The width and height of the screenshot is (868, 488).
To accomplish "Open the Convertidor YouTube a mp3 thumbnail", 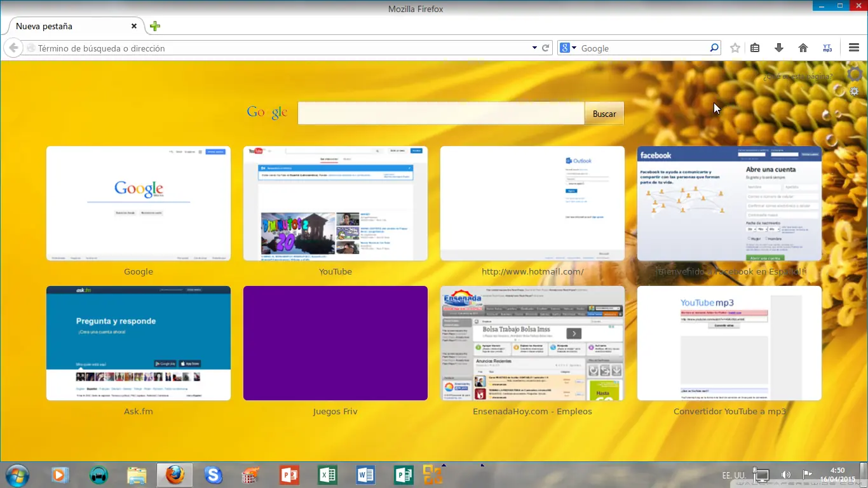I will (729, 343).
